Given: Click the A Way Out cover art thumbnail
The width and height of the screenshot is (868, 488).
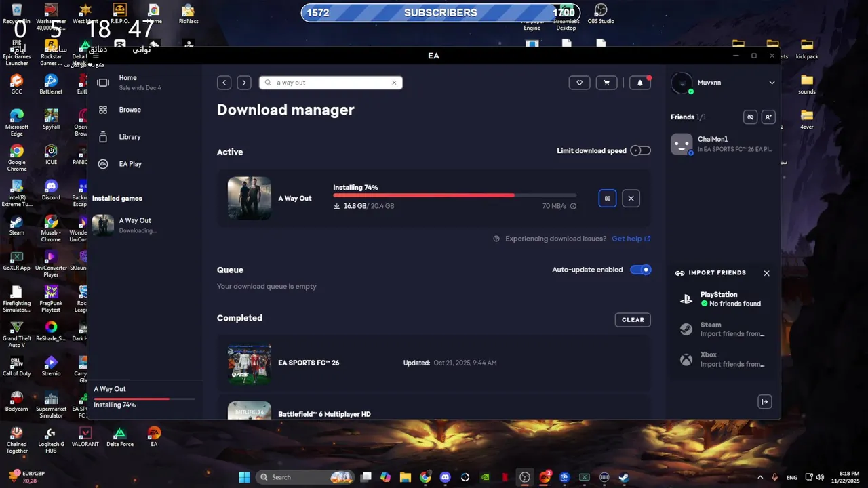Looking at the screenshot, I should pos(250,198).
